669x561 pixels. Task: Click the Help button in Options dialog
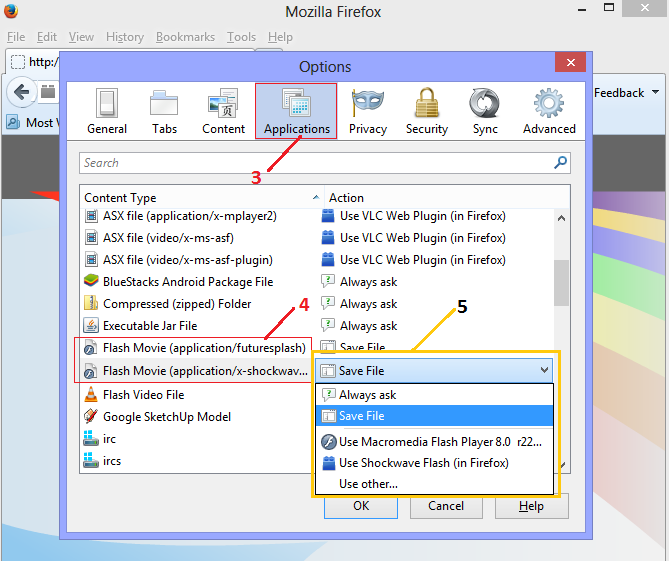pyautogui.click(x=531, y=506)
